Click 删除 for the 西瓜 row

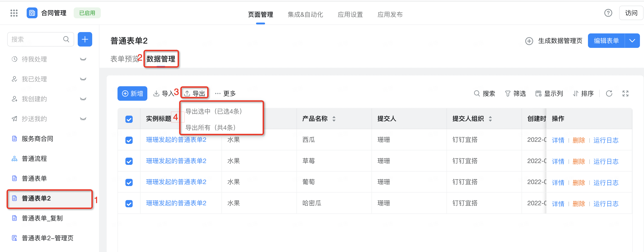(x=579, y=140)
